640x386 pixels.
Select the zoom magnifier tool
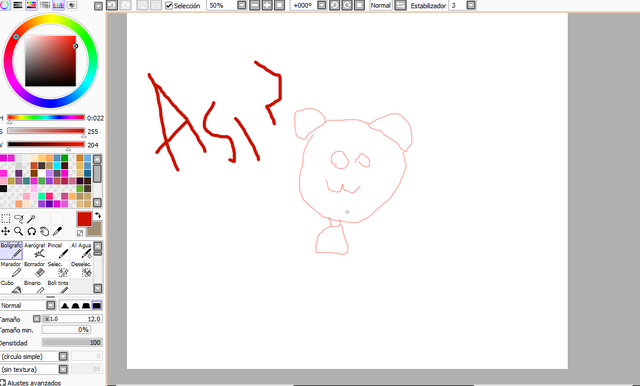(x=18, y=231)
